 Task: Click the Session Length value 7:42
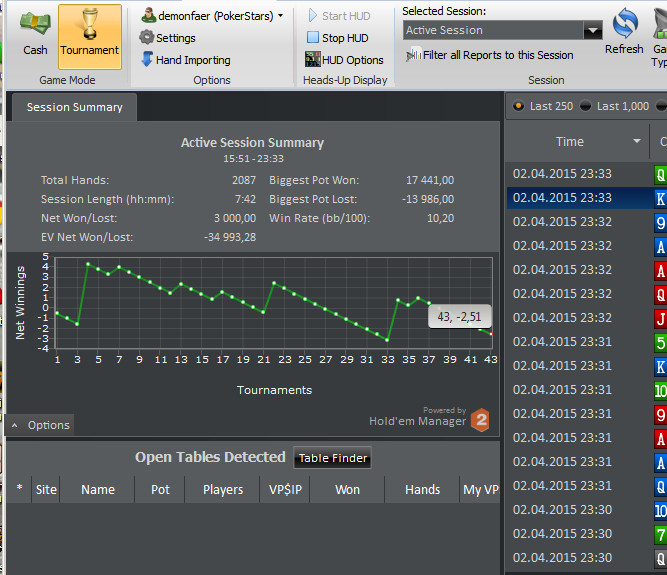pyautogui.click(x=245, y=199)
